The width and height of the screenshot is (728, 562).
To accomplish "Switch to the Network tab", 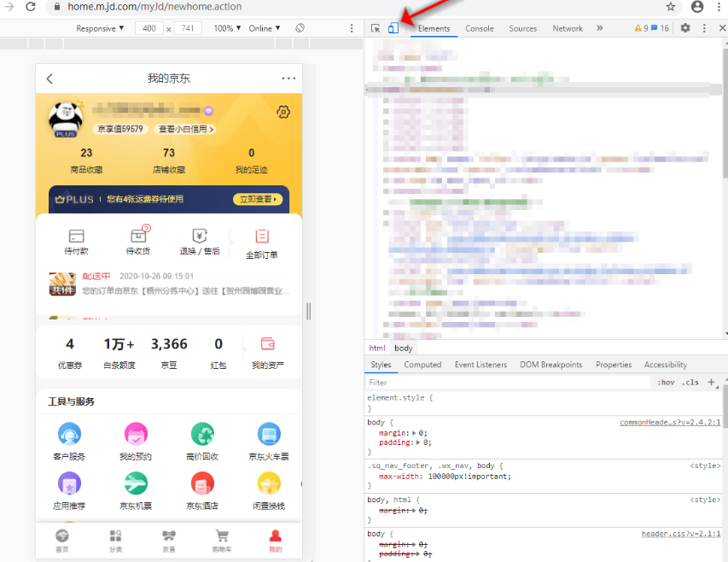I will pos(568,28).
